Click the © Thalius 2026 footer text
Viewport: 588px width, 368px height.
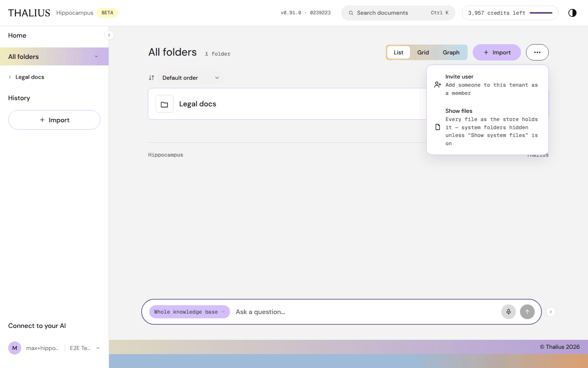click(560, 347)
